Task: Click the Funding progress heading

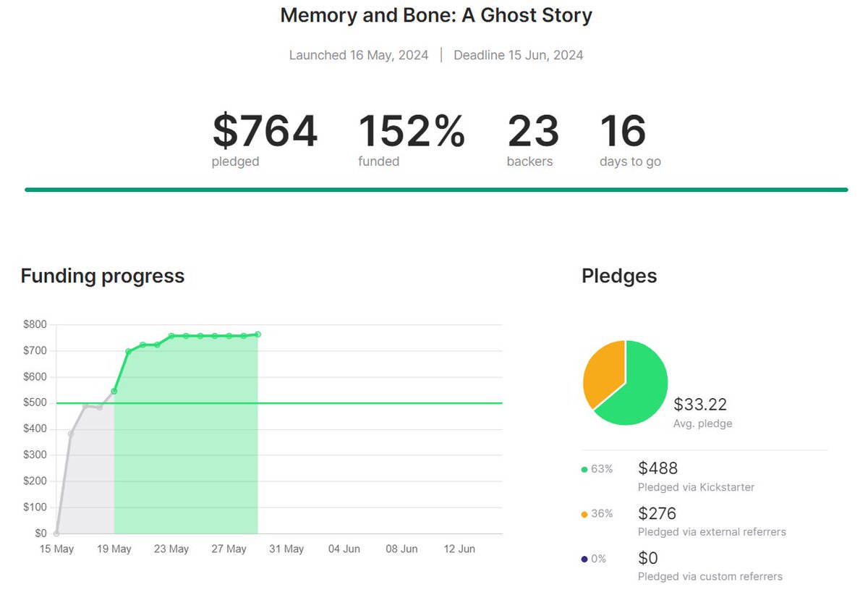Action: pos(103,276)
